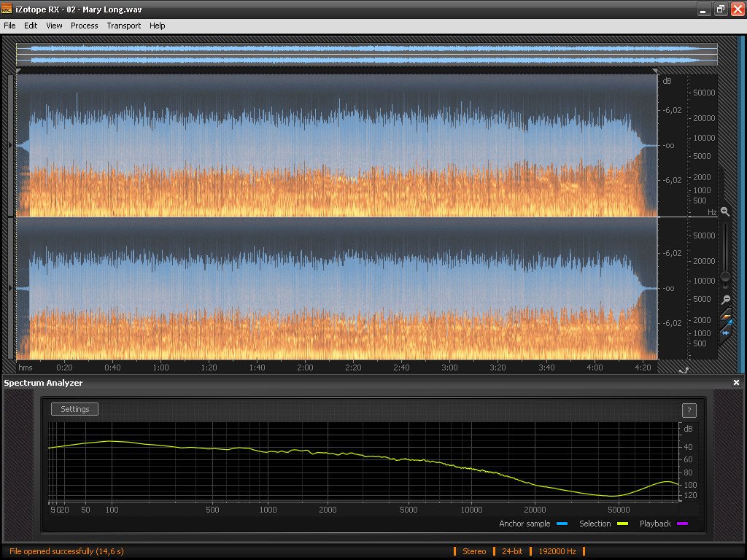Open the File menu
This screenshot has height=560, width=747.
click(x=9, y=26)
